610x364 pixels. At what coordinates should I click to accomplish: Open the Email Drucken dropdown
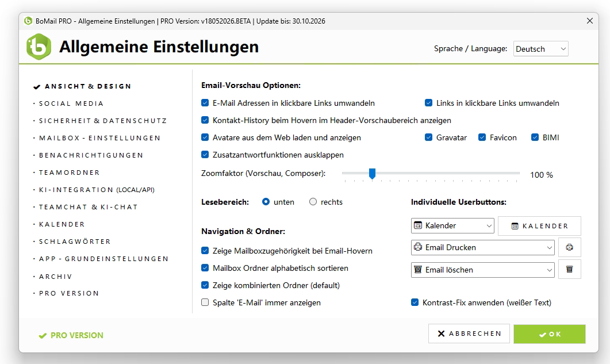483,248
